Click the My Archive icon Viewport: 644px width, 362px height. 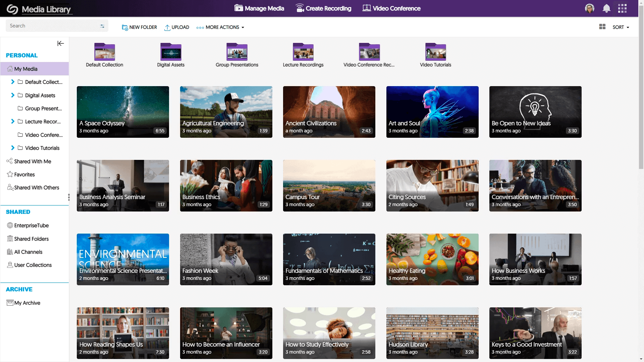[10, 303]
